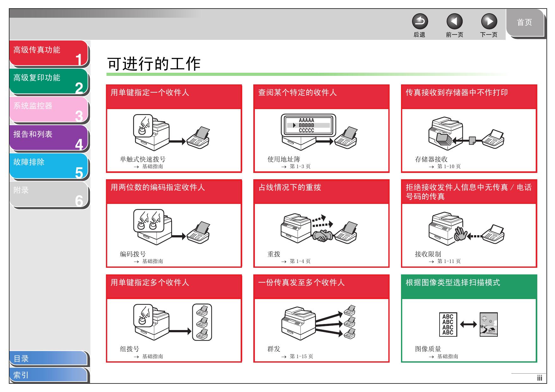Select the 报告和列表 chapter 4 tab
The image size is (555, 392).
tap(48, 138)
